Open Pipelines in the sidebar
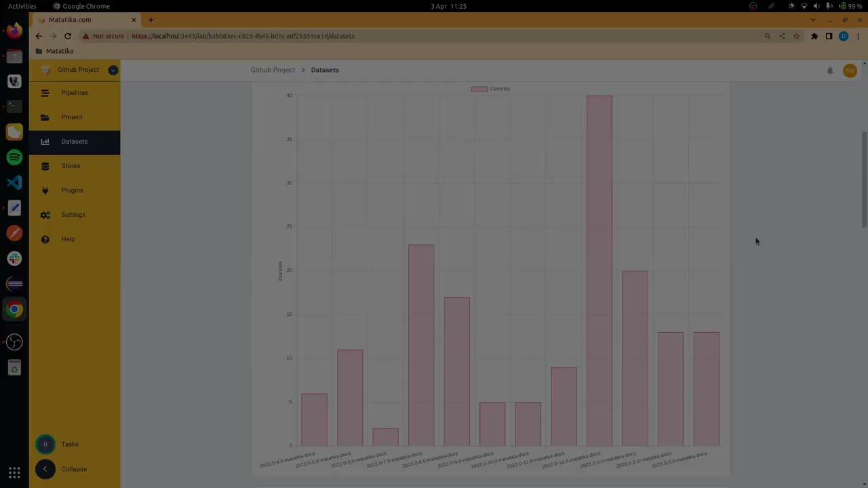The width and height of the screenshot is (868, 488). click(75, 93)
